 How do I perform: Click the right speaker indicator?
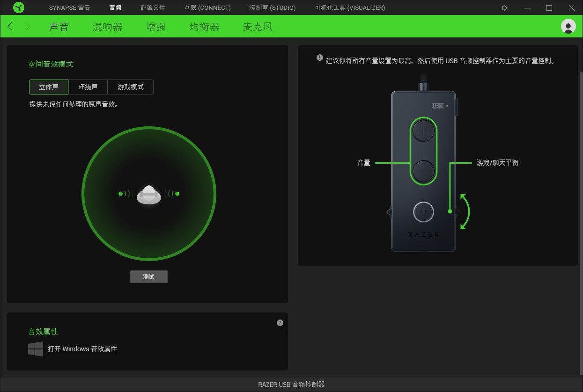173,193
